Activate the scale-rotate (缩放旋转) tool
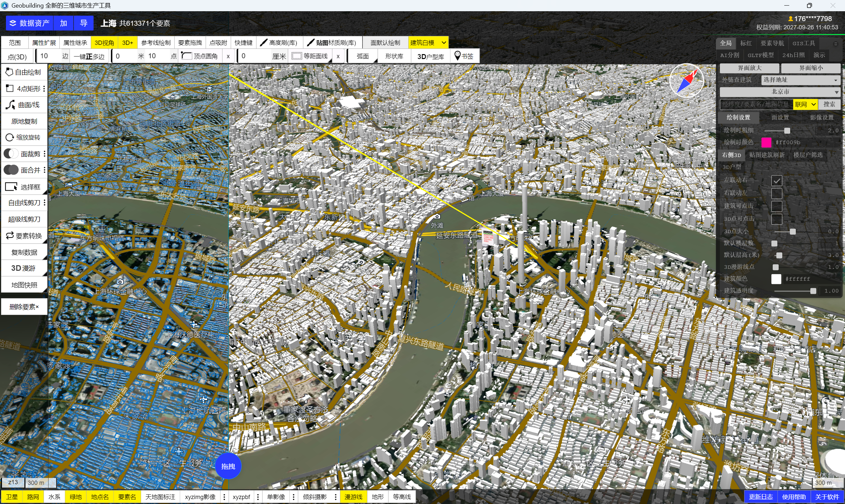Viewport: 845px width, 504px height. (24, 137)
